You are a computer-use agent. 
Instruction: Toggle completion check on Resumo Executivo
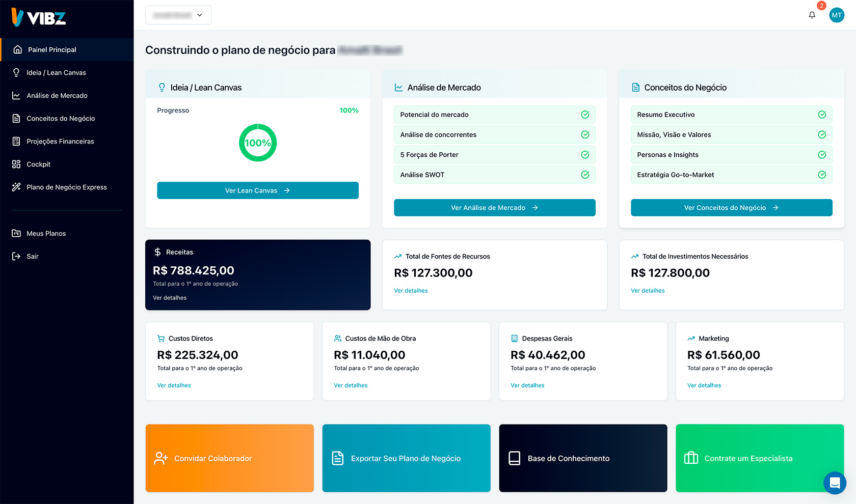822,114
